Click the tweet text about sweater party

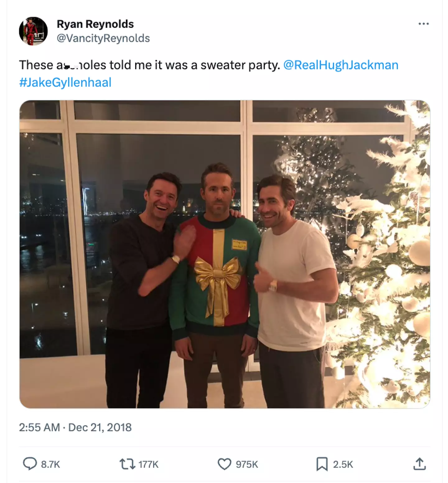(149, 65)
